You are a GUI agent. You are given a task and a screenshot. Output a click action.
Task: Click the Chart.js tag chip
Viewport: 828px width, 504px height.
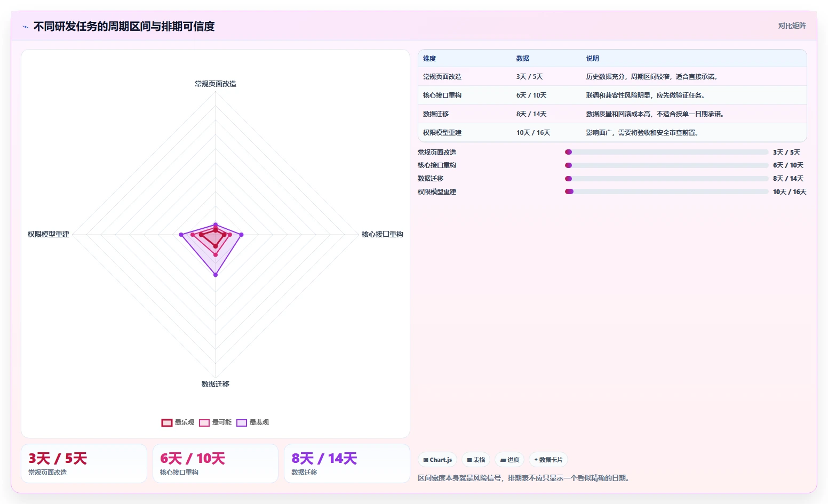pyautogui.click(x=437, y=460)
